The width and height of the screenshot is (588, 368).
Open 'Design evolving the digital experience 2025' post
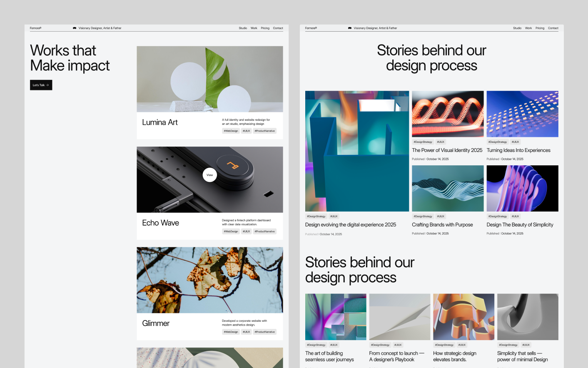pyautogui.click(x=351, y=225)
